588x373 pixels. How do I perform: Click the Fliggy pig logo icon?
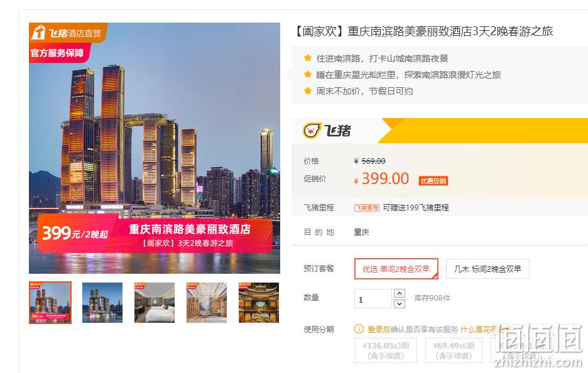click(x=312, y=131)
